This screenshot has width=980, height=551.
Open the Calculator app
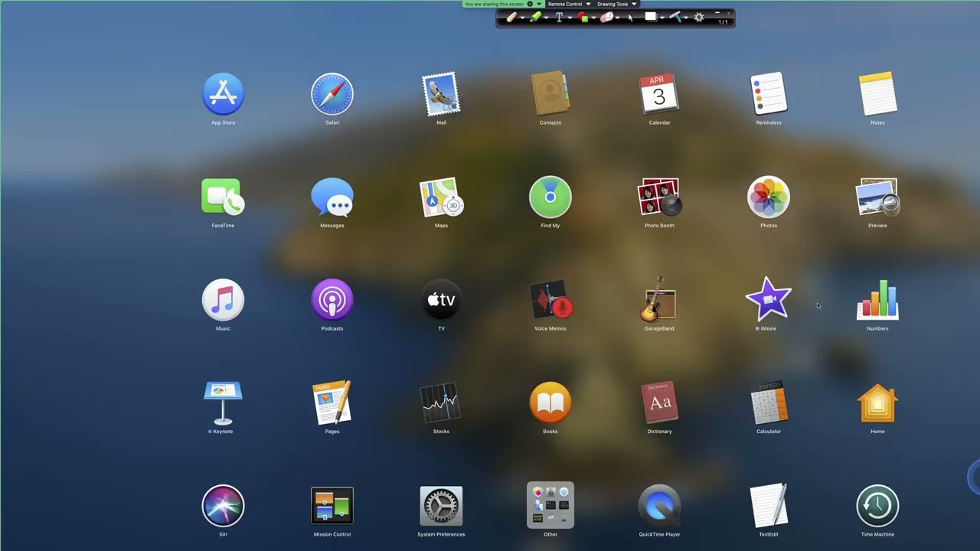click(769, 403)
